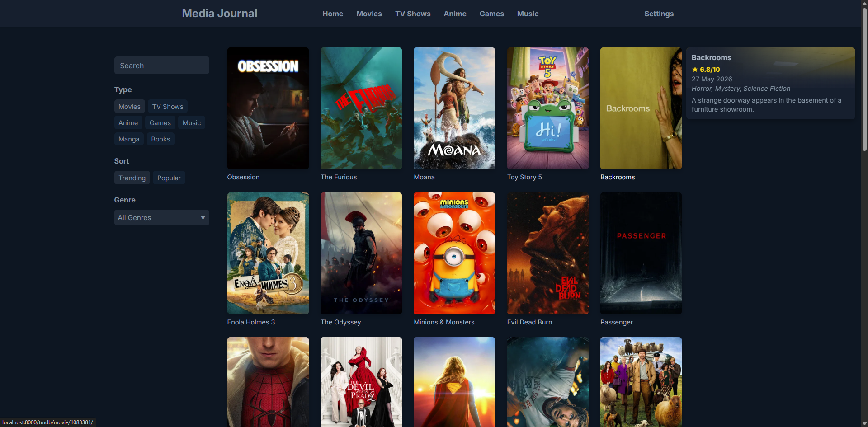Open the Toy Story 5 poster

548,108
